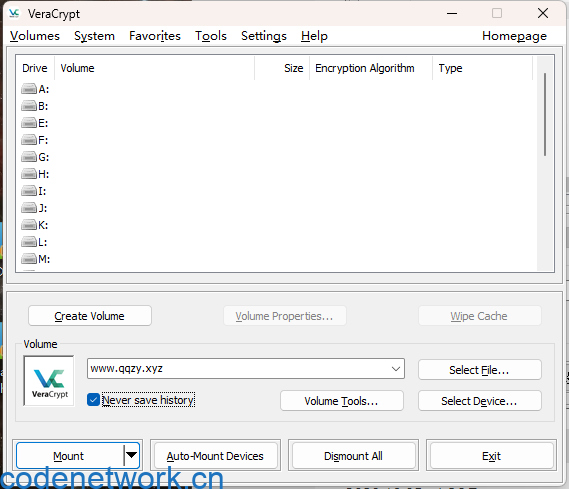Image resolution: width=569 pixels, height=489 pixels.
Task: Open the System menu
Action: tap(94, 36)
